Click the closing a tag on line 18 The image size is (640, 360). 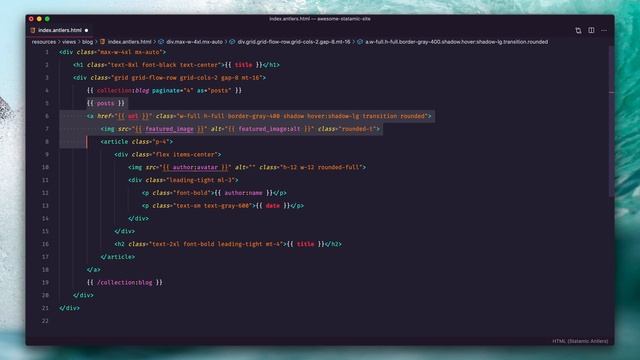[x=93, y=270]
